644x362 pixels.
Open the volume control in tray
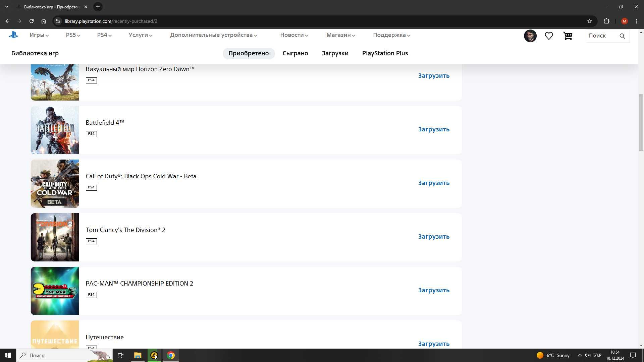click(x=588, y=355)
